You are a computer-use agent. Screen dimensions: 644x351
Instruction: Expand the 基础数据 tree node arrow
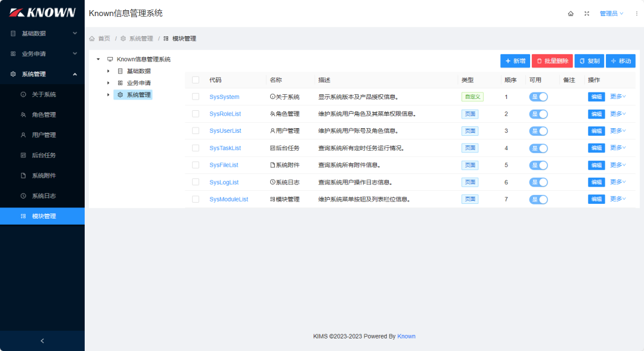coord(108,71)
